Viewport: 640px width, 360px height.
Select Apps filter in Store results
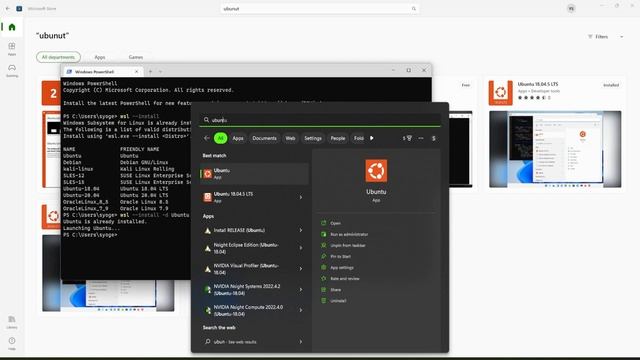pyautogui.click(x=100, y=57)
